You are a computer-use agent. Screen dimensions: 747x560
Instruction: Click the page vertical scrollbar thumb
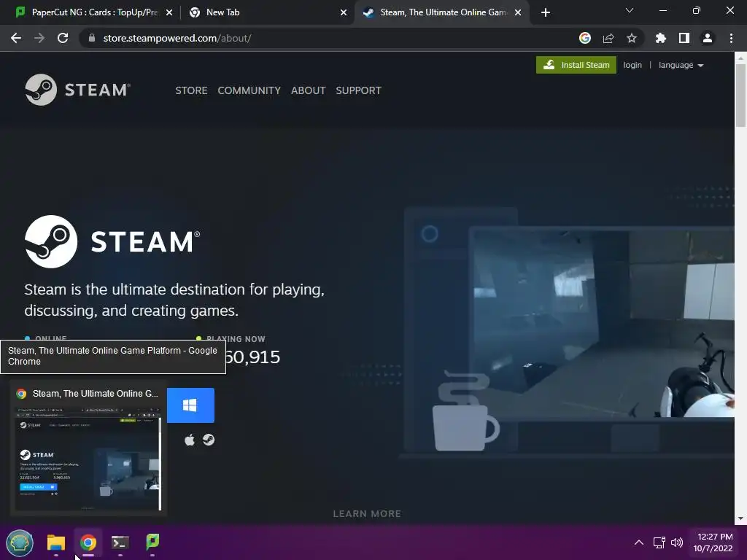click(740, 96)
